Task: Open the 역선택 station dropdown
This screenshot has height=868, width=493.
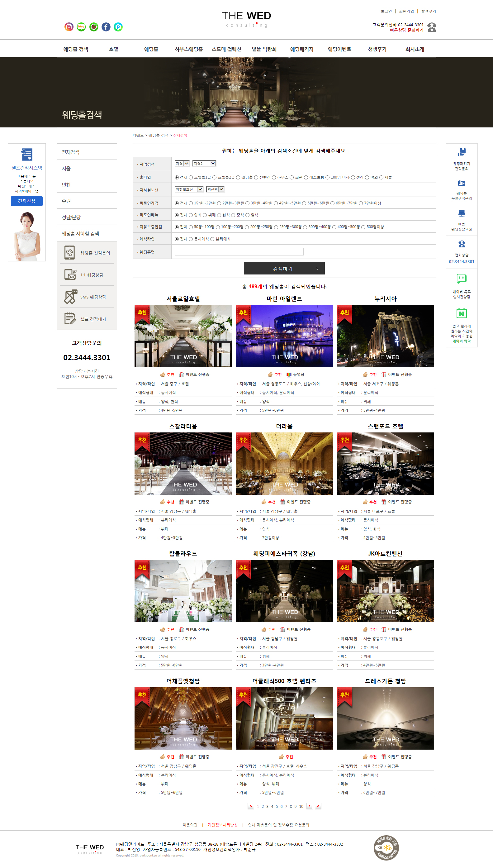Action: pos(215,189)
